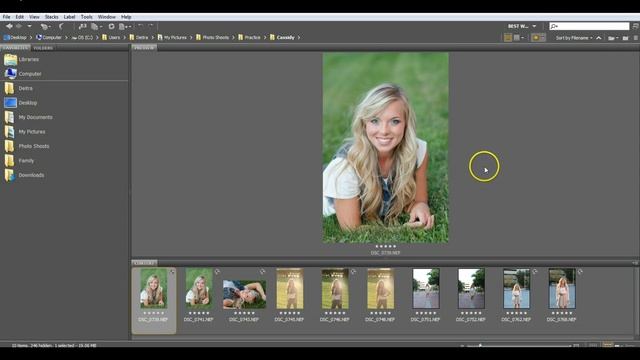The width and height of the screenshot is (640, 360).
Task: Click the Get Photos From Camera icon
Action: pos(82,26)
